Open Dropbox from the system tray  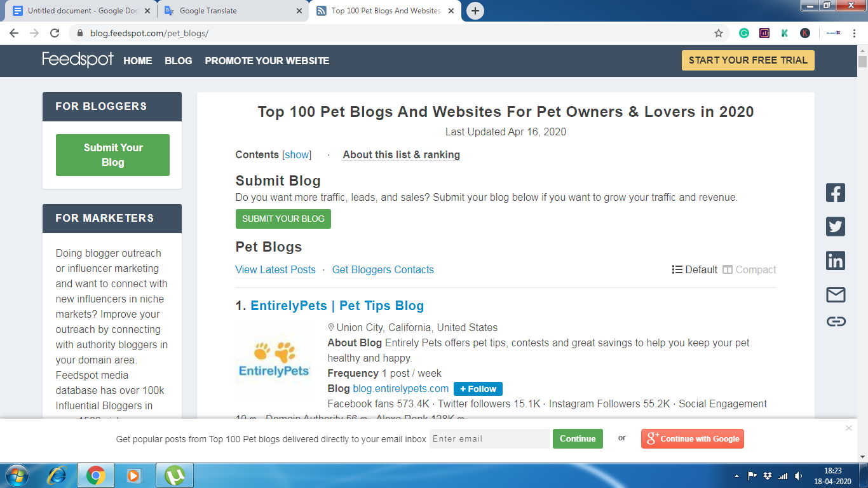(768, 475)
